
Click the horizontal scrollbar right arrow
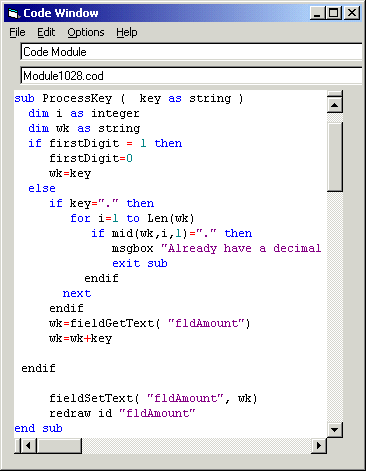(x=319, y=445)
